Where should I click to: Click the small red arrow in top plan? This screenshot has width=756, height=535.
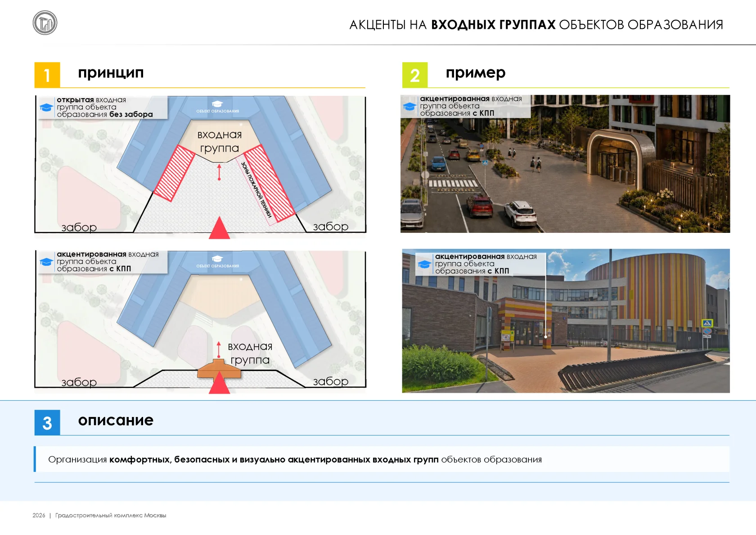219,172
